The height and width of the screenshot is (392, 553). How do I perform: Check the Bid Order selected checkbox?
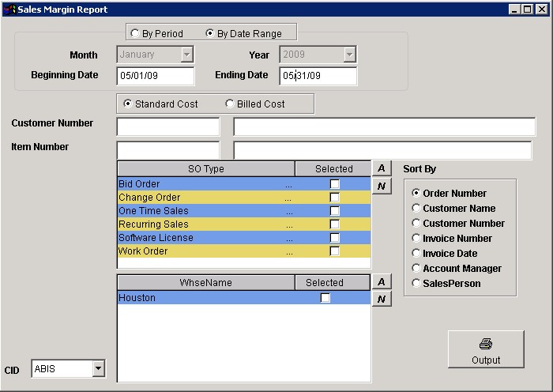click(335, 184)
